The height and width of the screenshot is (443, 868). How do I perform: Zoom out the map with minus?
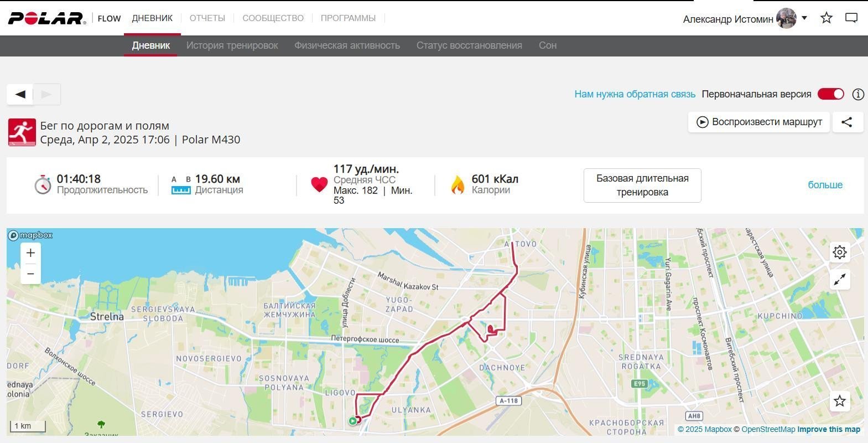point(30,274)
